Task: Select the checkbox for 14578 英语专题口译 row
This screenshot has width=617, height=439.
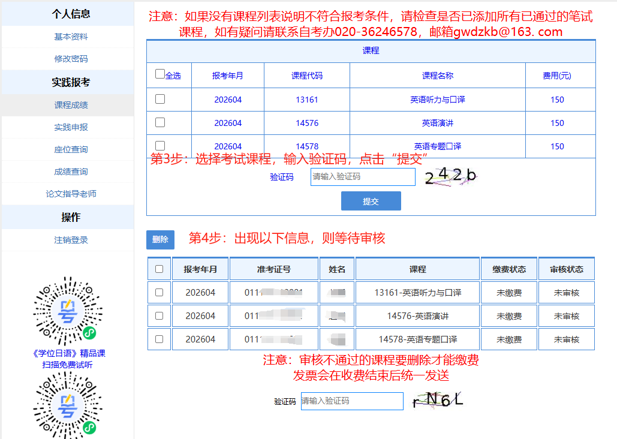Action: point(160,146)
